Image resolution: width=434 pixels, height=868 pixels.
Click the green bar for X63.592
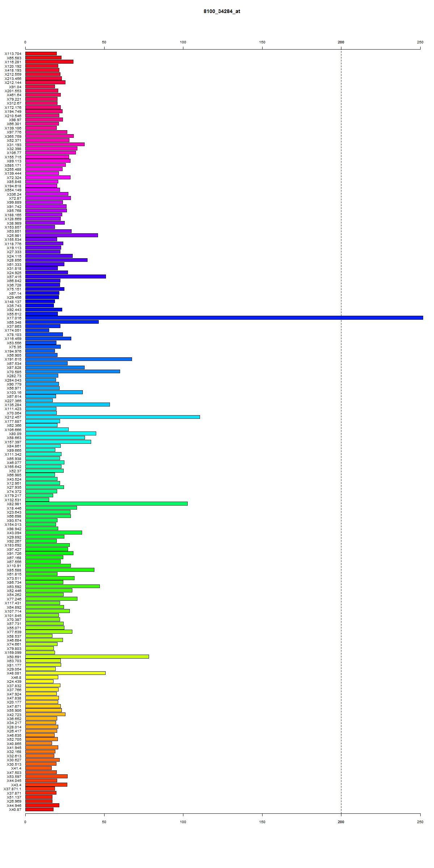(63, 586)
